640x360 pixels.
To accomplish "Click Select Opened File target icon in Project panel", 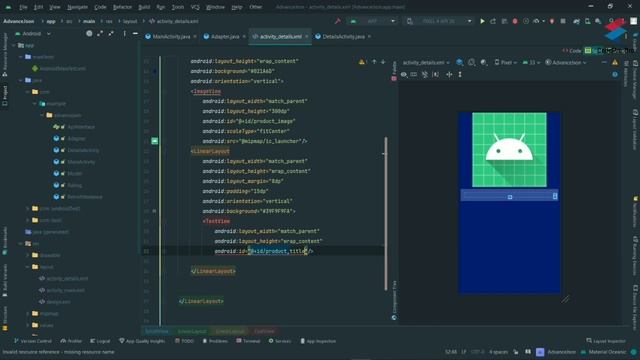I will point(89,33).
